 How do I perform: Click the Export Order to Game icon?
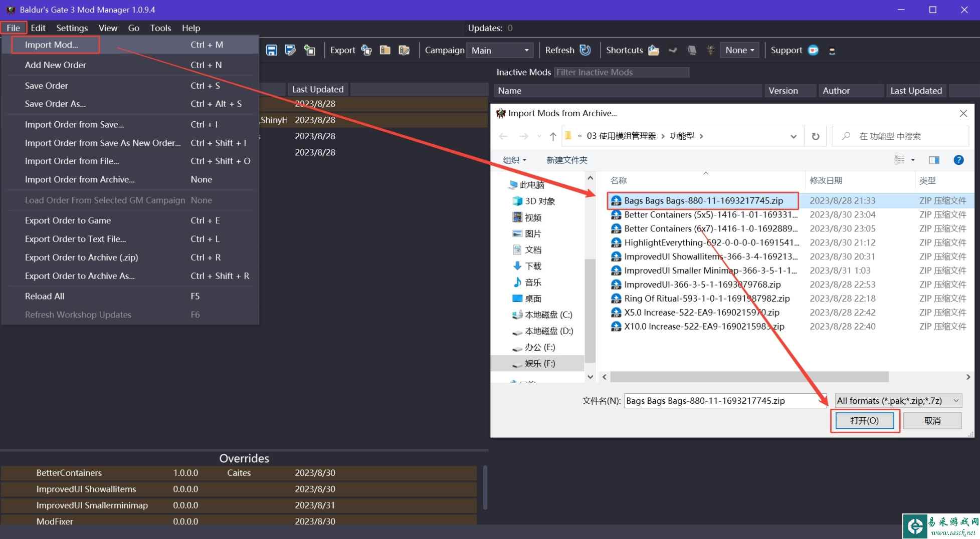[x=367, y=50]
